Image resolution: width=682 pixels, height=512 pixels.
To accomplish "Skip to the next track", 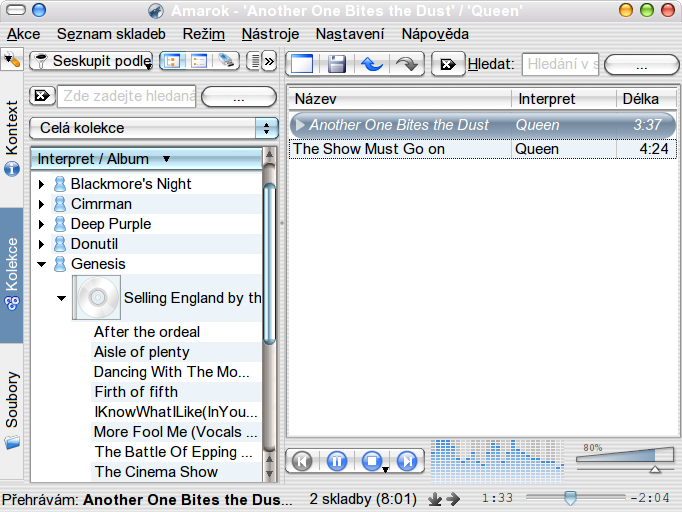I will 407,461.
